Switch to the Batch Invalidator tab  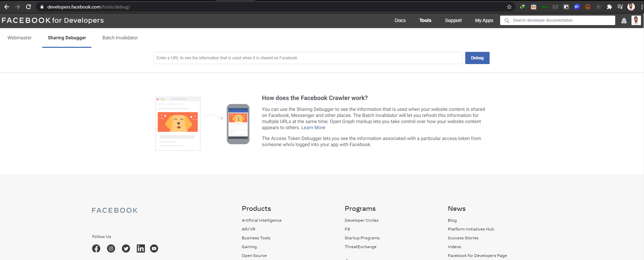120,38
